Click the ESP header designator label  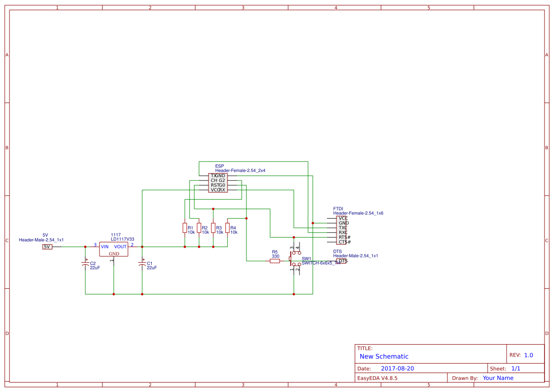pos(218,166)
